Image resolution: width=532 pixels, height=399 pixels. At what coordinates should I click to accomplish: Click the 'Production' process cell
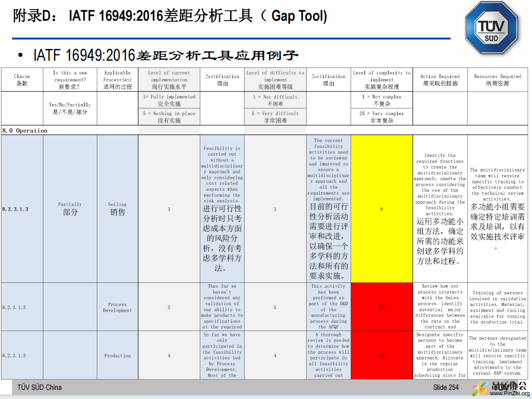(x=117, y=355)
